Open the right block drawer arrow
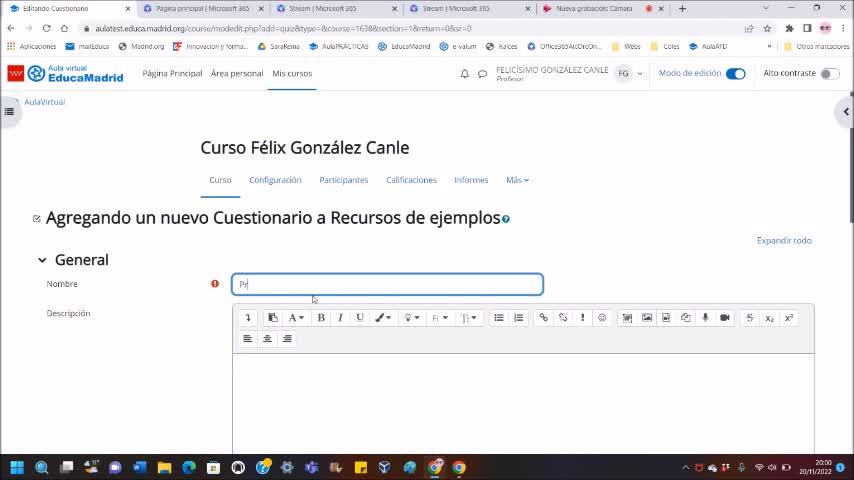Viewport: 854px width, 480px height. pos(845,112)
